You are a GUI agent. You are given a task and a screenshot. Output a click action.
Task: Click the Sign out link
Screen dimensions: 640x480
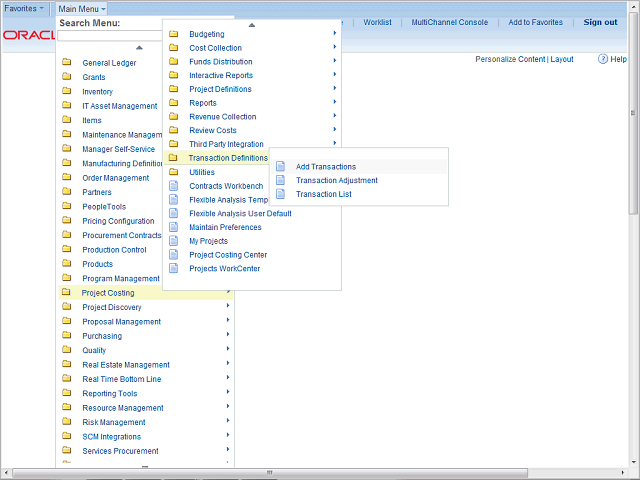(600, 22)
